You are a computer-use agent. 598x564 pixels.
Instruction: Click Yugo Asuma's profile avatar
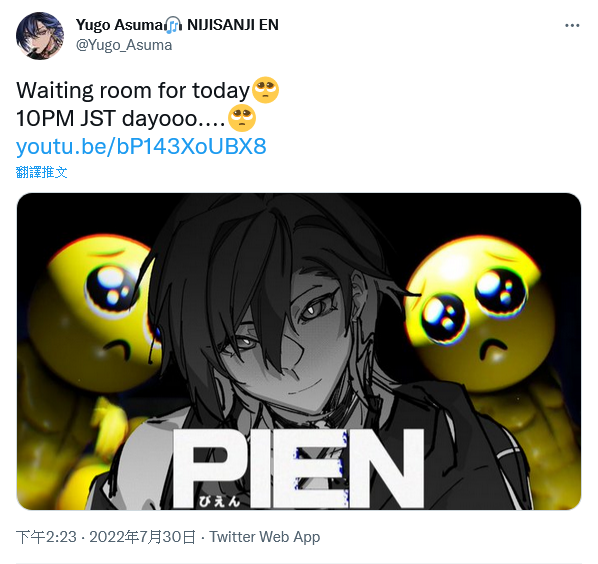point(40,36)
